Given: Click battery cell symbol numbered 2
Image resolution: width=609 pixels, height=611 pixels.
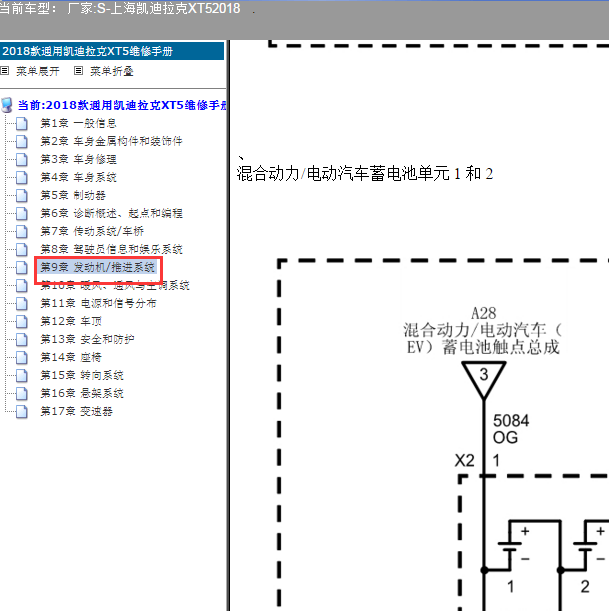Looking at the screenshot, I should pyautogui.click(x=584, y=546).
